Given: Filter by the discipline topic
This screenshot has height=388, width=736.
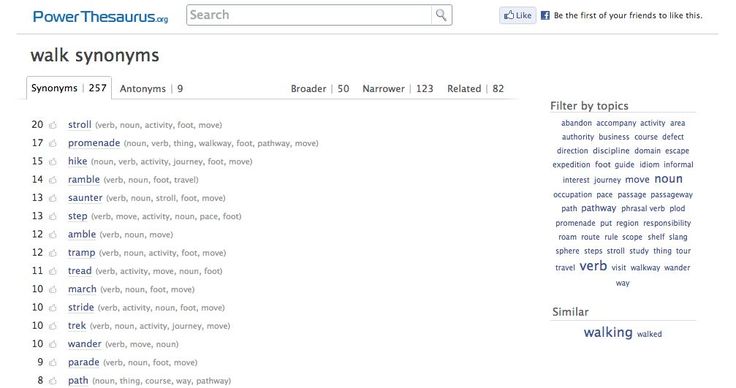Looking at the screenshot, I should point(611,151).
